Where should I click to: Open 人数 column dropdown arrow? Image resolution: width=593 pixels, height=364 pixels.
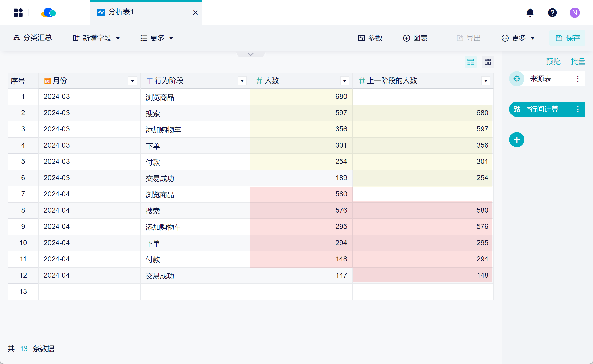(344, 81)
